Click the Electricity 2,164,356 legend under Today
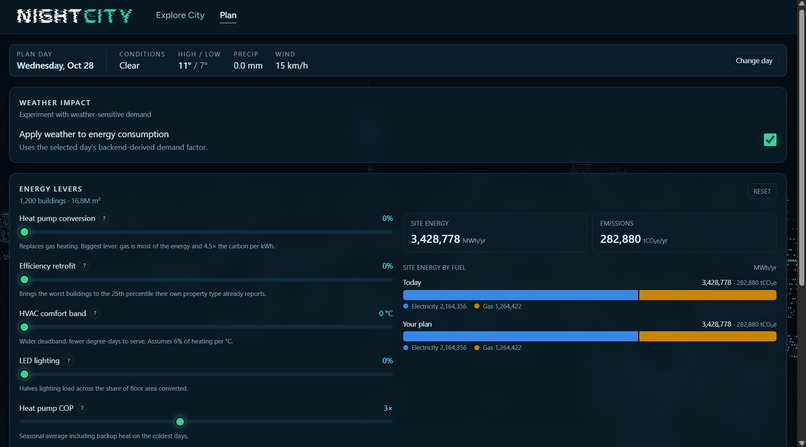This screenshot has height=447, width=806. 435,306
